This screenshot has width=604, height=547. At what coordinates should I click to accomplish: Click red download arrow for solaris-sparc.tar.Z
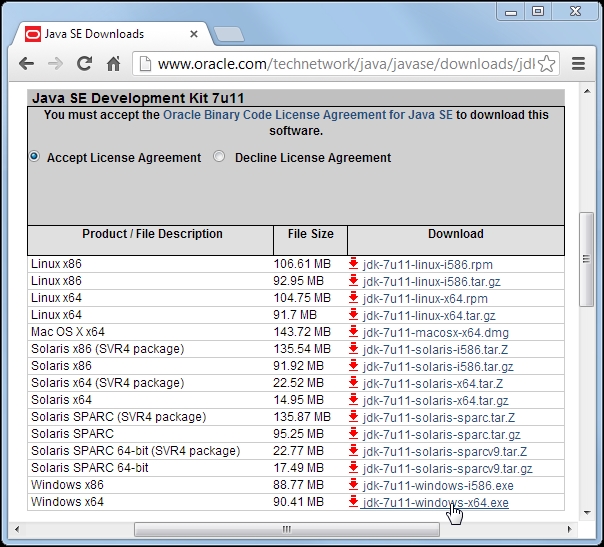(x=353, y=416)
